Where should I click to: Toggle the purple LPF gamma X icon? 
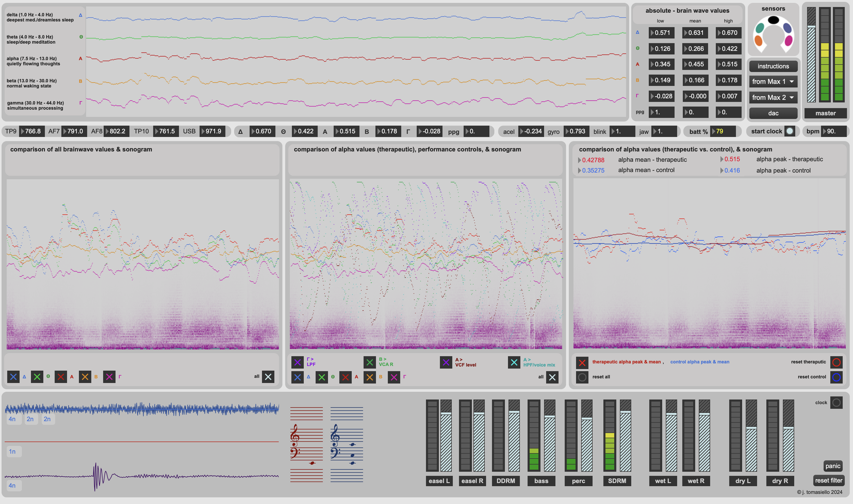tap(297, 362)
